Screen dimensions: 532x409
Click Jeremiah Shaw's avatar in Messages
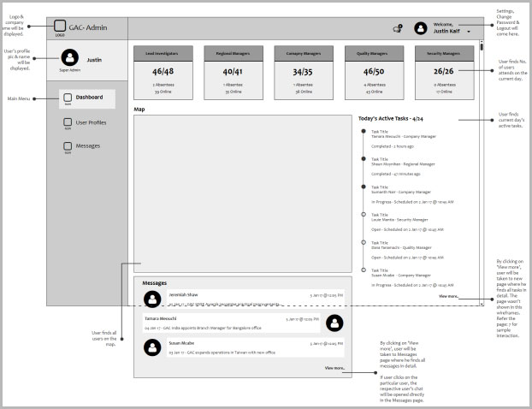pos(152,298)
